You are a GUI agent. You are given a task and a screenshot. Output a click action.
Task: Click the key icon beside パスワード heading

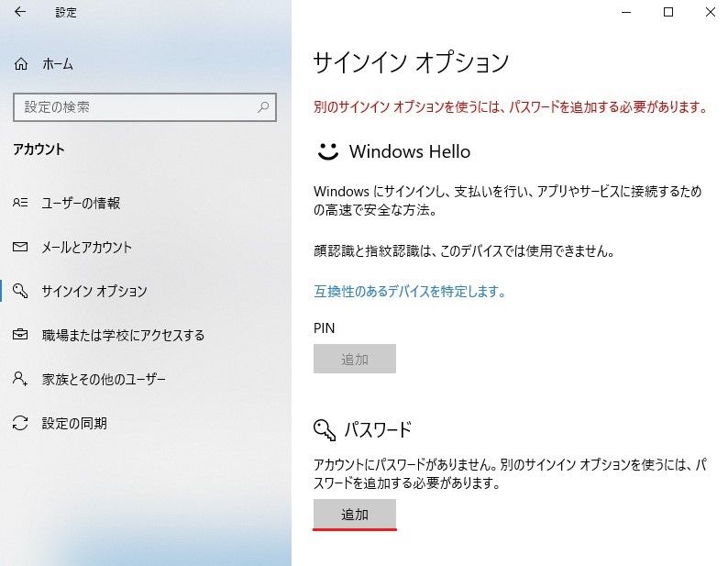(325, 430)
